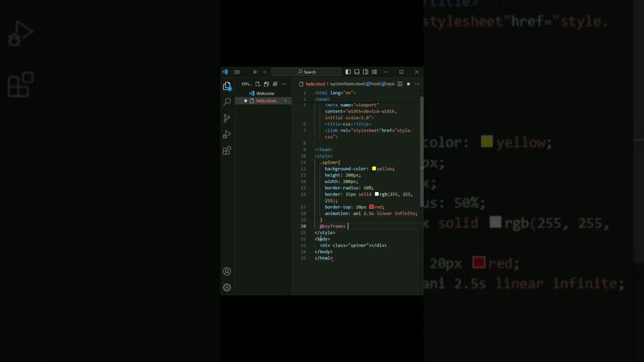
Task: Click the Close All Editors icon in Explorer
Action: (275, 84)
